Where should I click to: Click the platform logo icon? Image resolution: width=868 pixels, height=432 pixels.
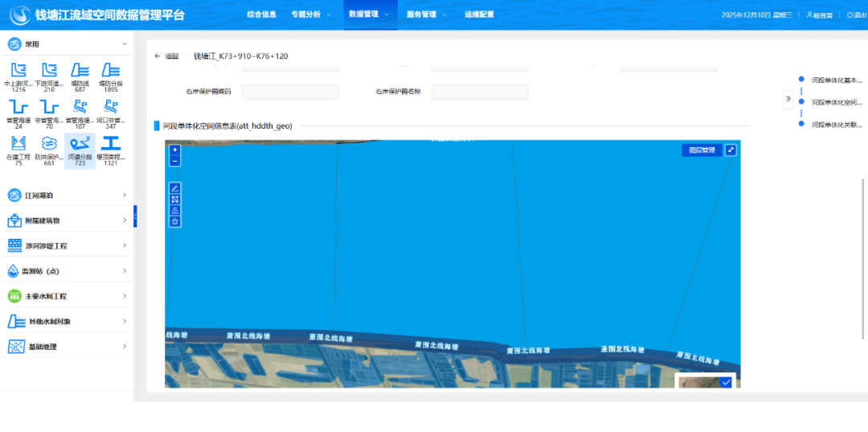tap(20, 15)
